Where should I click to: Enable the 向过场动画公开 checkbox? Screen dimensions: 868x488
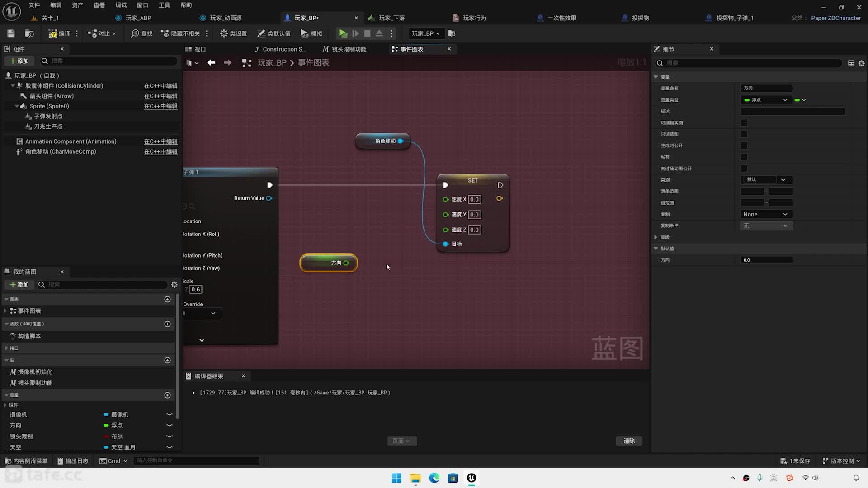pyautogui.click(x=744, y=169)
